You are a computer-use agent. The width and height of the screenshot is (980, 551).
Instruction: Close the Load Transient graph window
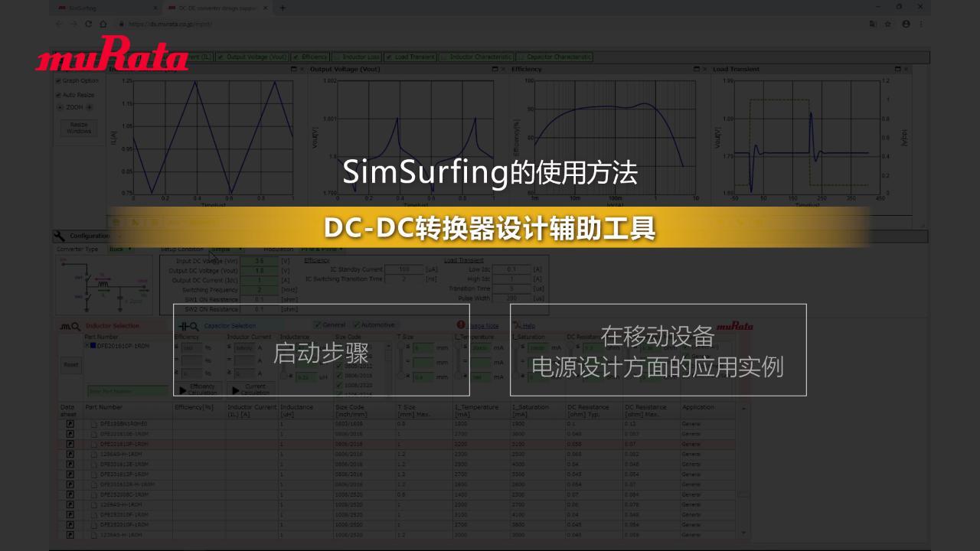[906, 69]
